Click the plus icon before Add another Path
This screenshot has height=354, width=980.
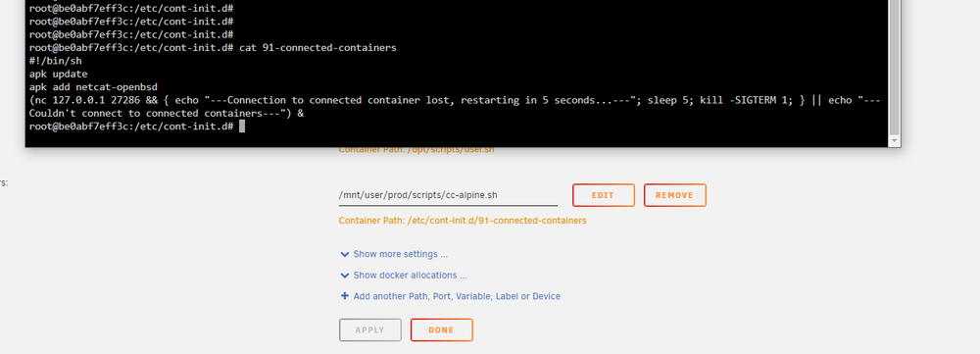(x=344, y=296)
